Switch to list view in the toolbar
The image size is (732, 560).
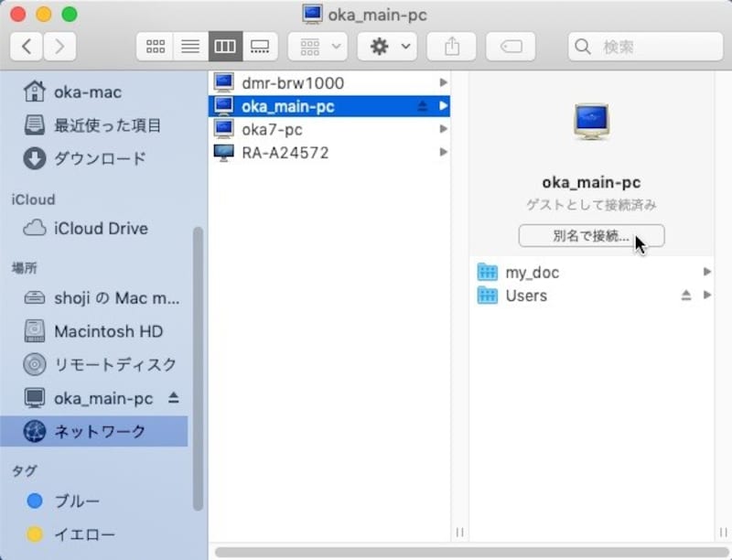click(x=189, y=46)
